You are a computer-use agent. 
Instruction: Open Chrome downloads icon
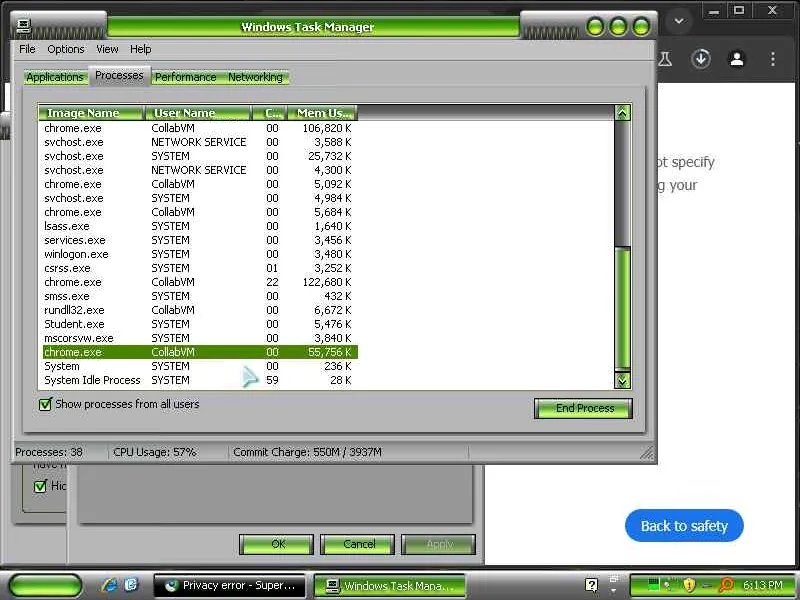(701, 59)
